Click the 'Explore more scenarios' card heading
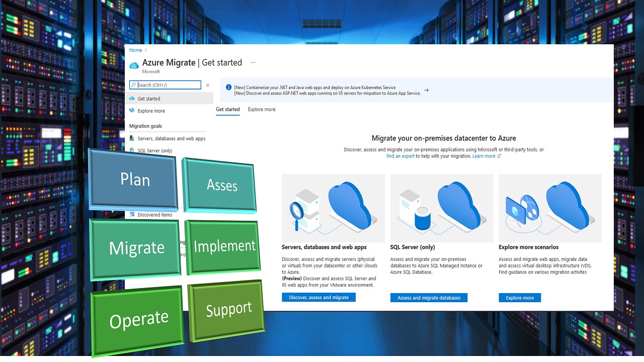The width and height of the screenshot is (644, 362). point(529,247)
